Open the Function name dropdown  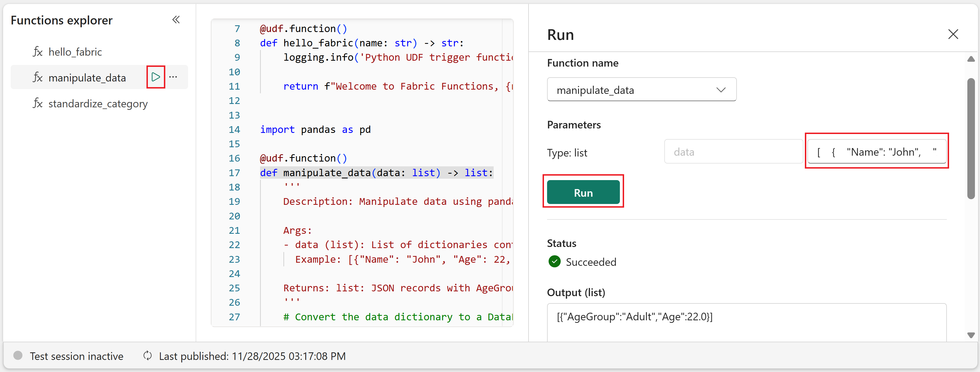point(642,90)
